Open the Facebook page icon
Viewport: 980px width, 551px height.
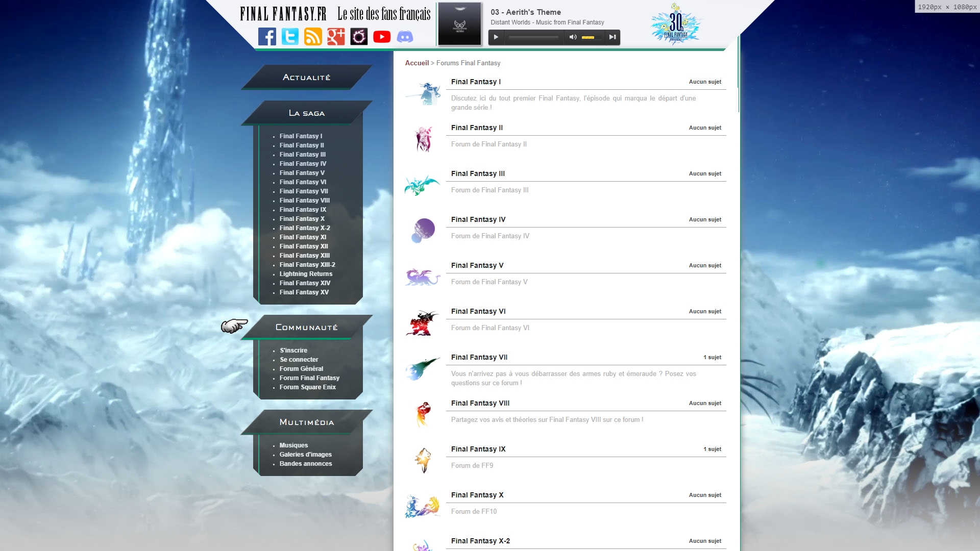point(267,37)
